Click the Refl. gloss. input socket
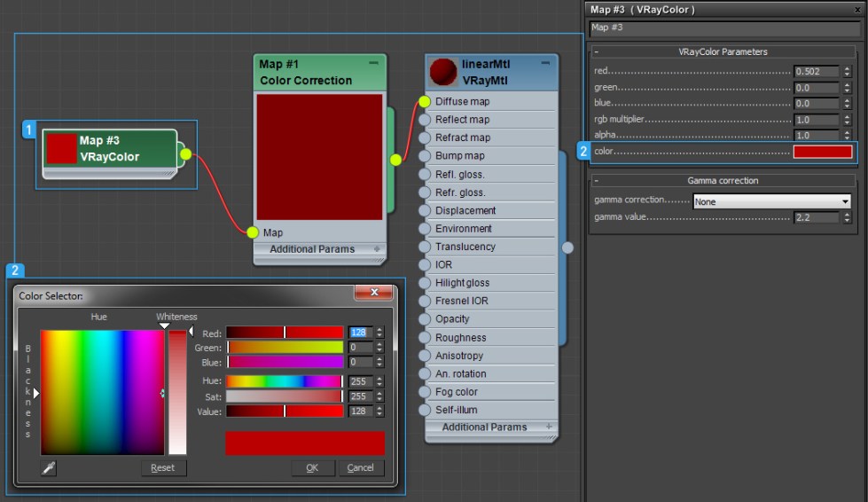 (x=425, y=175)
